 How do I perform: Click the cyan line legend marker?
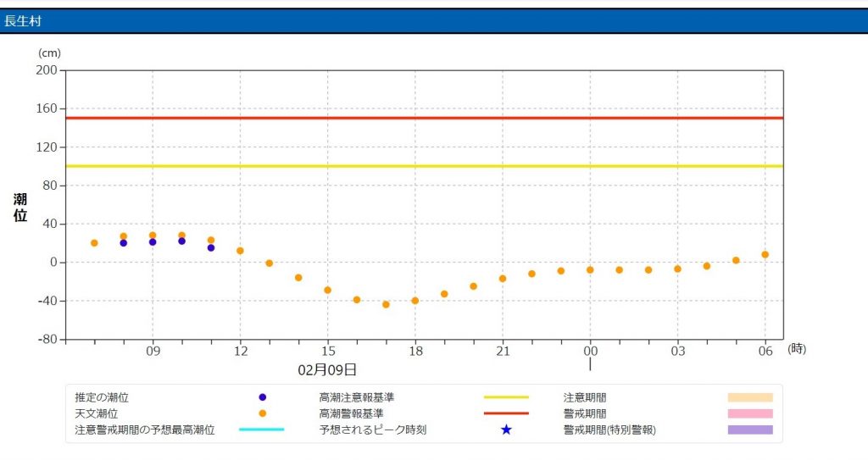pos(262,430)
